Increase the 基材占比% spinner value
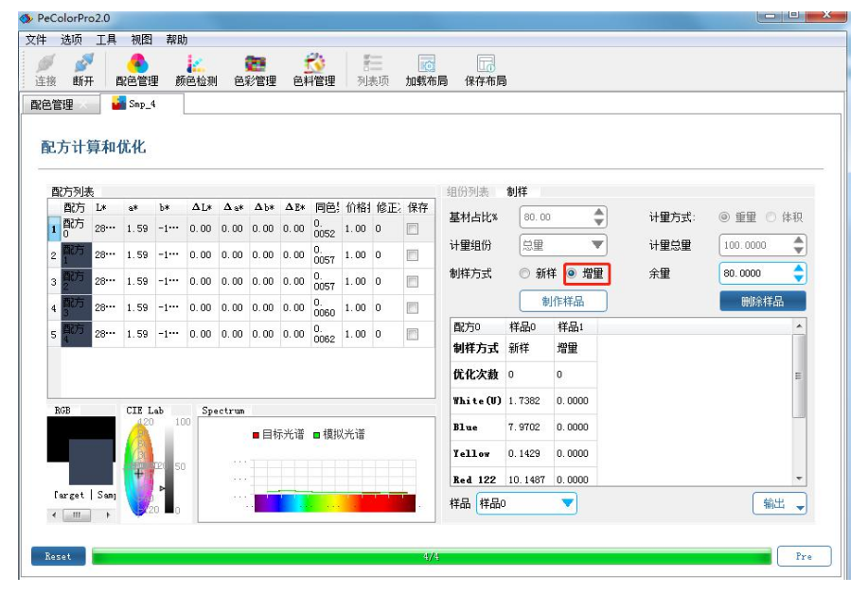 [598, 212]
